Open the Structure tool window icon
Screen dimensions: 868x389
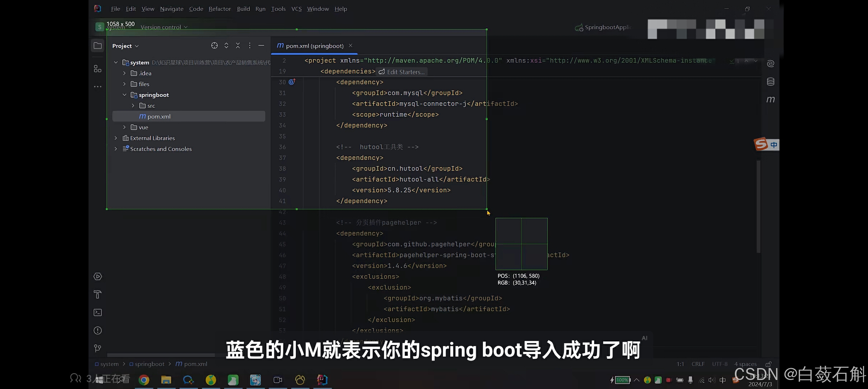(98, 68)
